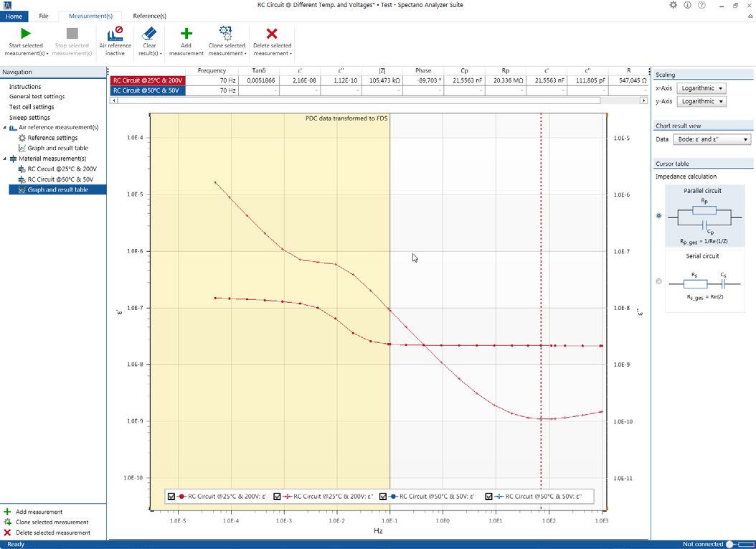Uncheck RC Circuit @25°C & 200V ε' legend checkbox
The width and height of the screenshot is (756, 549).
click(x=171, y=496)
